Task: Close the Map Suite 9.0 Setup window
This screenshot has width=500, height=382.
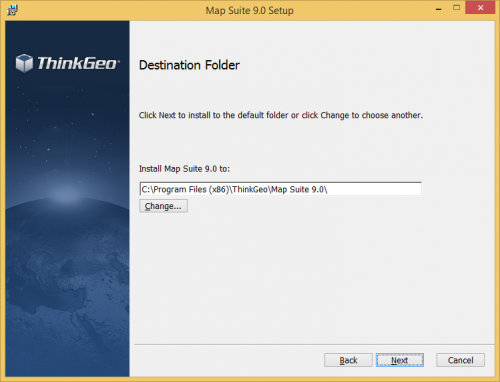Action: click(x=480, y=8)
